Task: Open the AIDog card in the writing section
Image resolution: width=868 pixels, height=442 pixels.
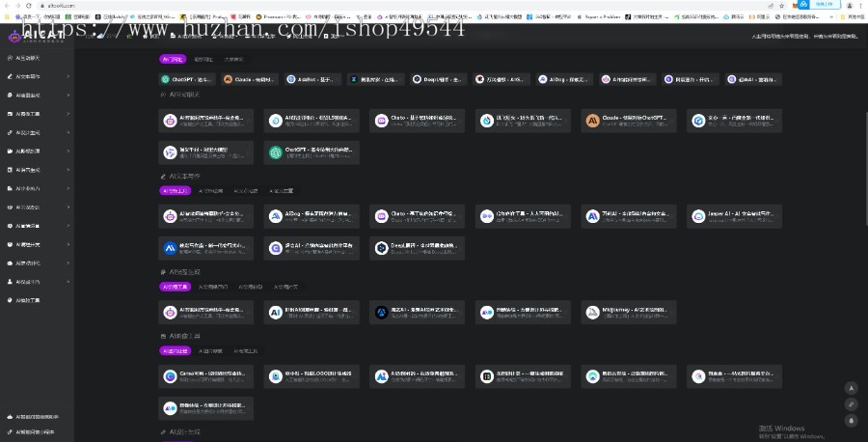Action: (312, 216)
